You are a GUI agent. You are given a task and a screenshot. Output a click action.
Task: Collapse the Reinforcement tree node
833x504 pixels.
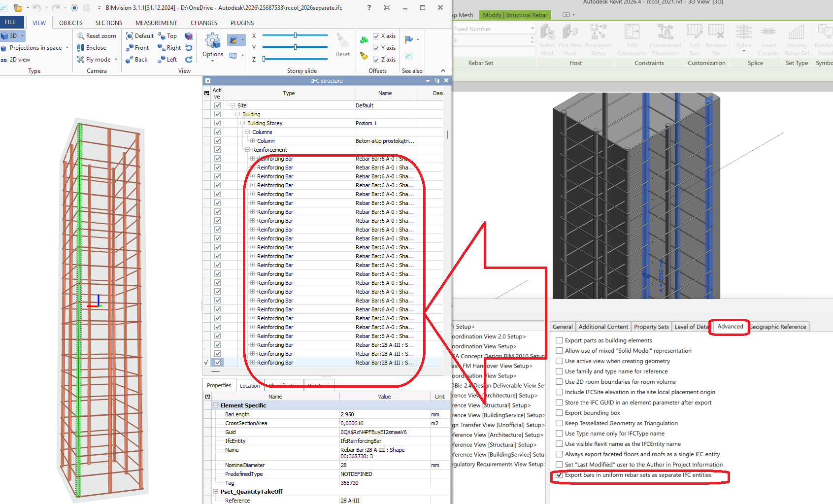pyautogui.click(x=248, y=150)
